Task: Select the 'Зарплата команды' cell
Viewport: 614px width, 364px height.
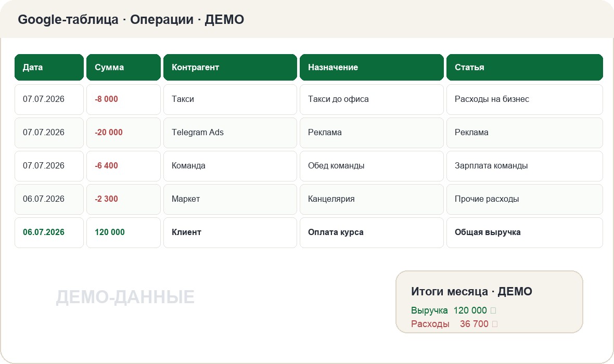Action: click(525, 166)
